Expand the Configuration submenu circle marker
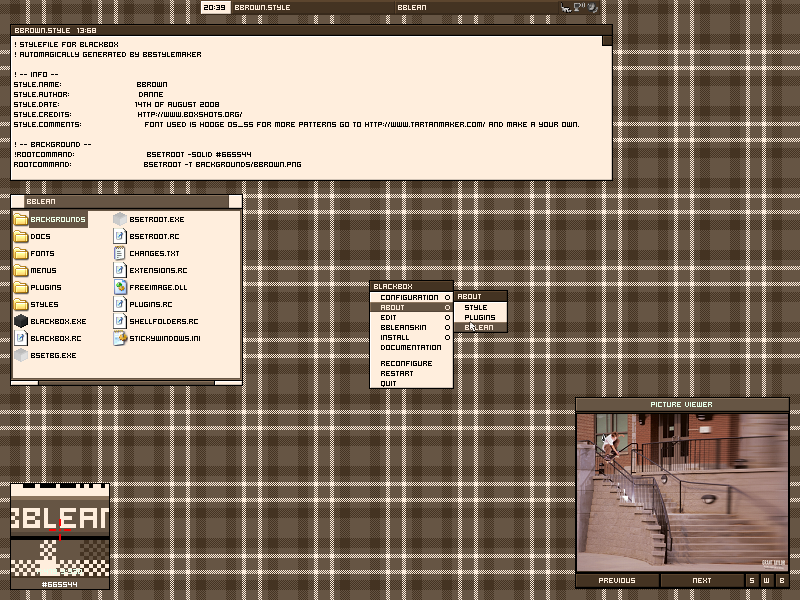800x600 pixels. [447, 297]
